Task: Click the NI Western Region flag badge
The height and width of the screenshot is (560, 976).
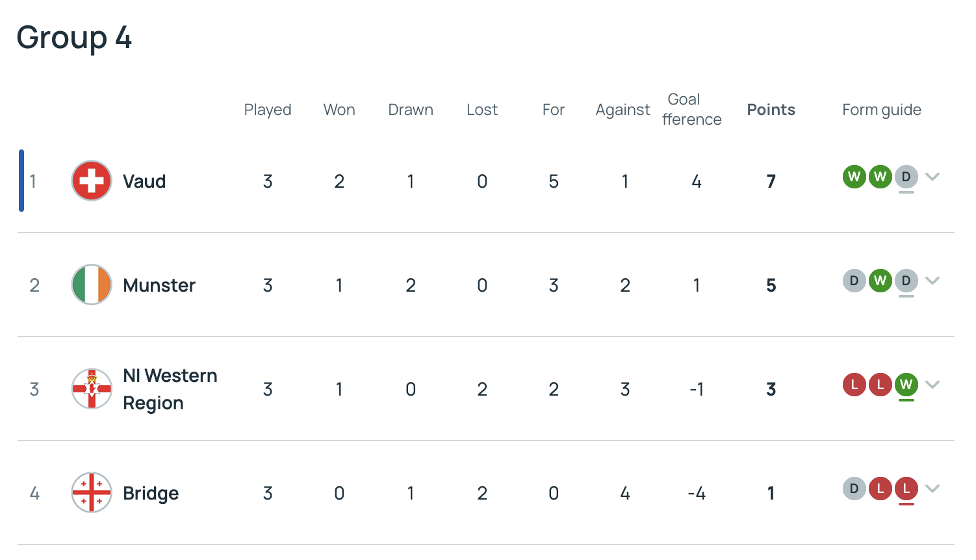Action: coord(92,388)
